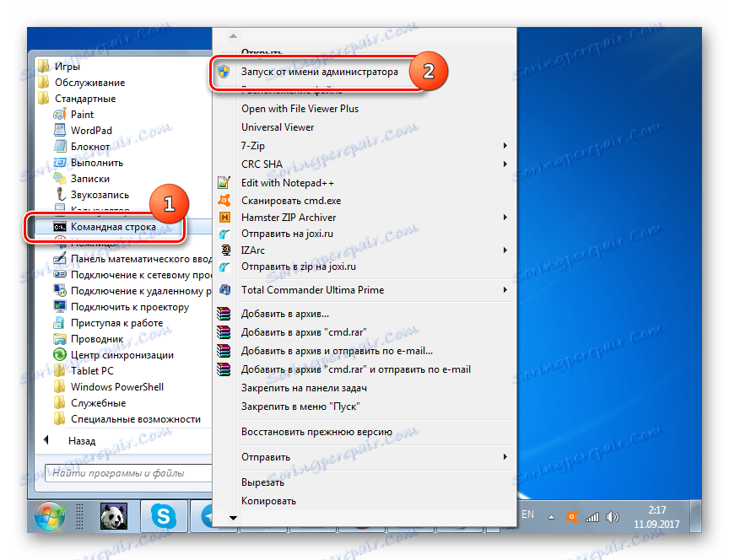
Task: Open the Игры folder
Action: 67,67
